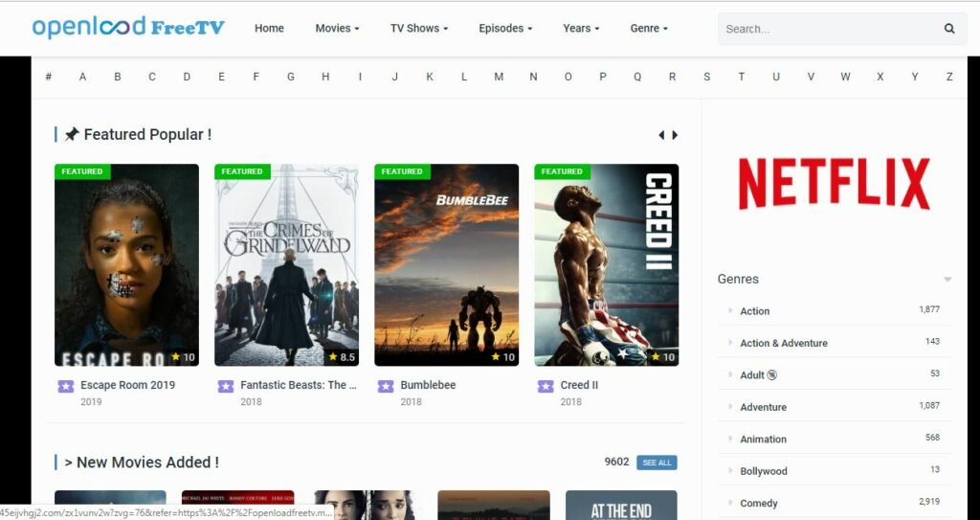
Task: Click the pin icon beside Featured Popular
Action: point(72,135)
